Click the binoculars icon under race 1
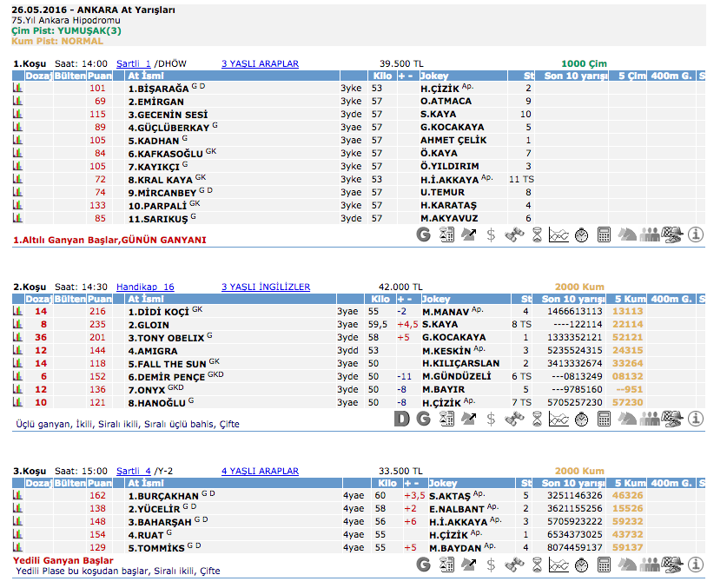727x588 pixels. click(x=513, y=234)
